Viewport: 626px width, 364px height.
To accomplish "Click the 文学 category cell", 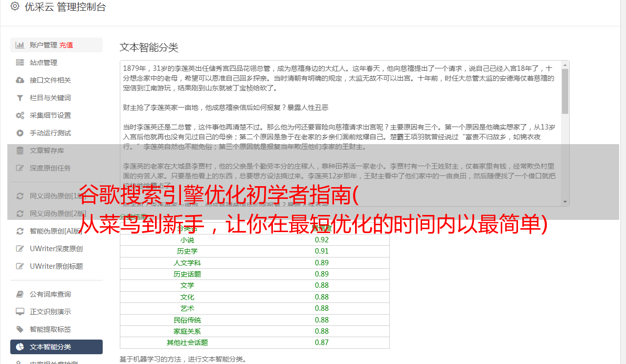I will pos(187,285).
